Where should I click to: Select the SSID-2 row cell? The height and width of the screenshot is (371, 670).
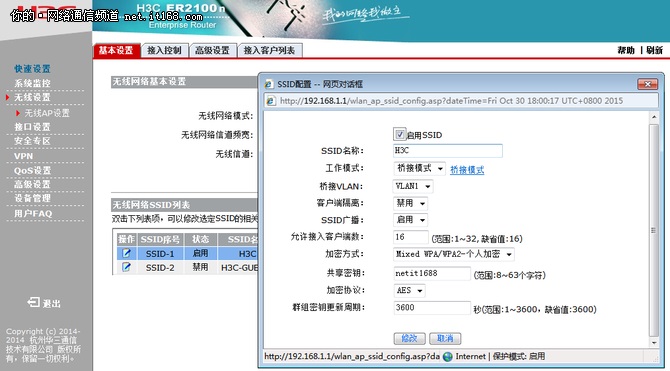160,268
